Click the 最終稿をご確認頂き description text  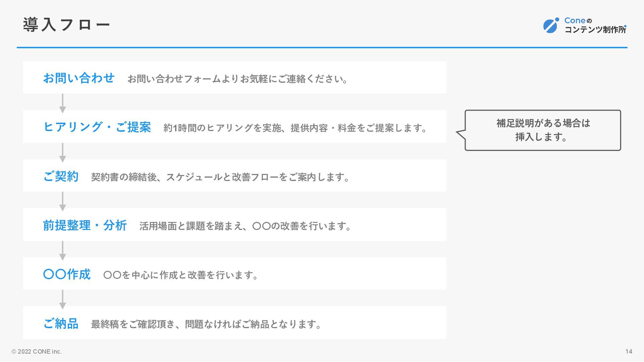pyautogui.click(x=206, y=324)
